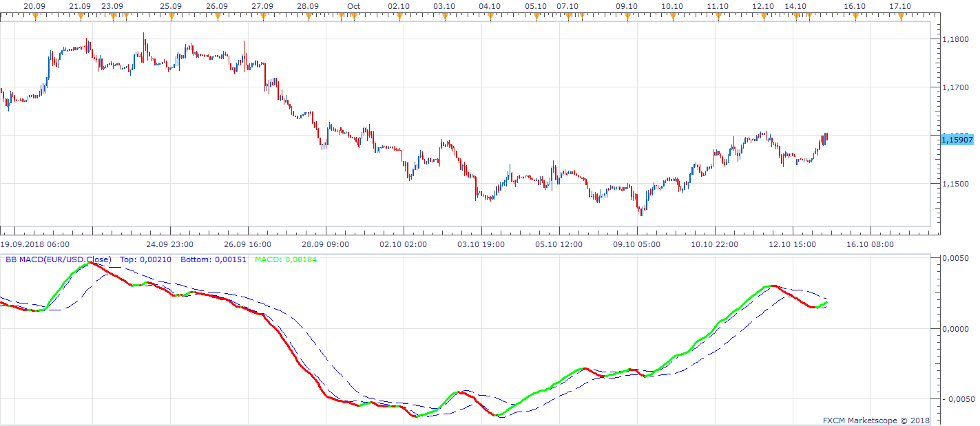Click the 05.10 12:00 time label

pos(559,244)
